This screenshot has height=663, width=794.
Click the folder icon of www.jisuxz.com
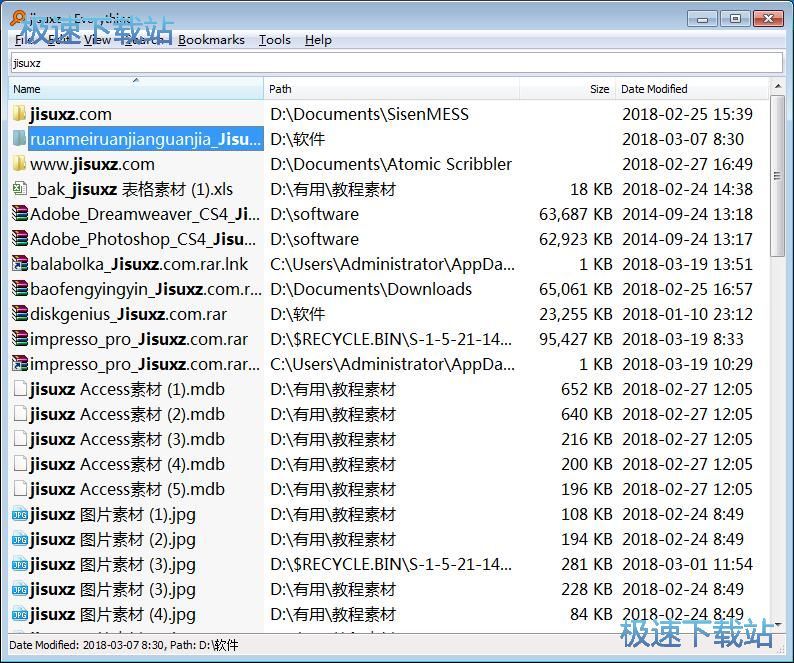tap(19, 164)
